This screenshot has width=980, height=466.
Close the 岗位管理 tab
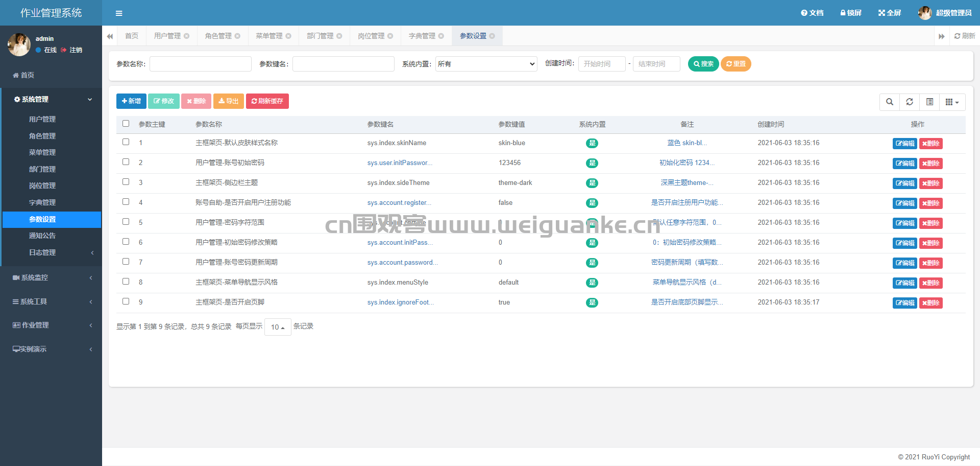click(x=390, y=36)
